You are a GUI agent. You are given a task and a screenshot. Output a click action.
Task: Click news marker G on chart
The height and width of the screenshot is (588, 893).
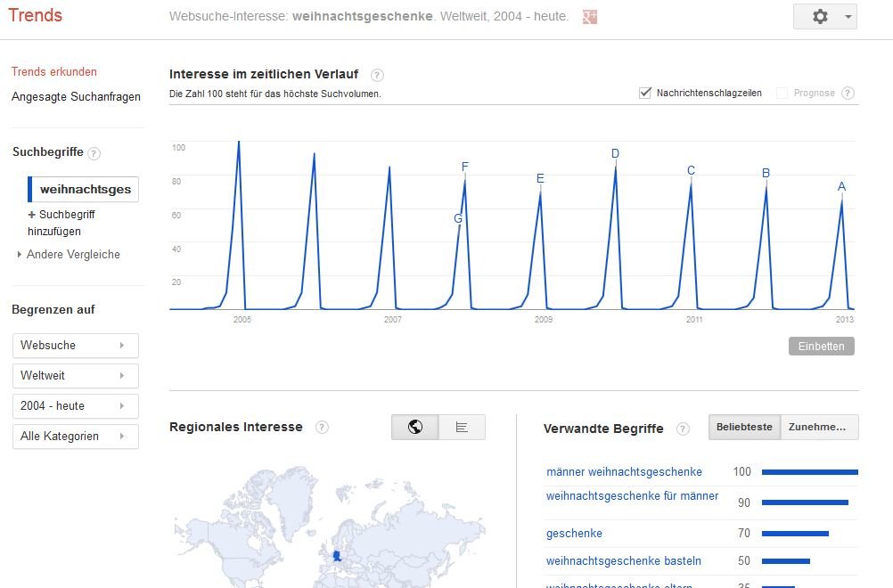pyautogui.click(x=458, y=218)
